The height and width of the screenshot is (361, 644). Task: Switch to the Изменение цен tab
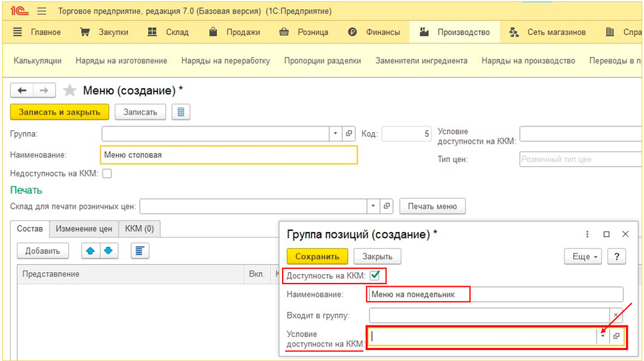pyautogui.click(x=84, y=229)
